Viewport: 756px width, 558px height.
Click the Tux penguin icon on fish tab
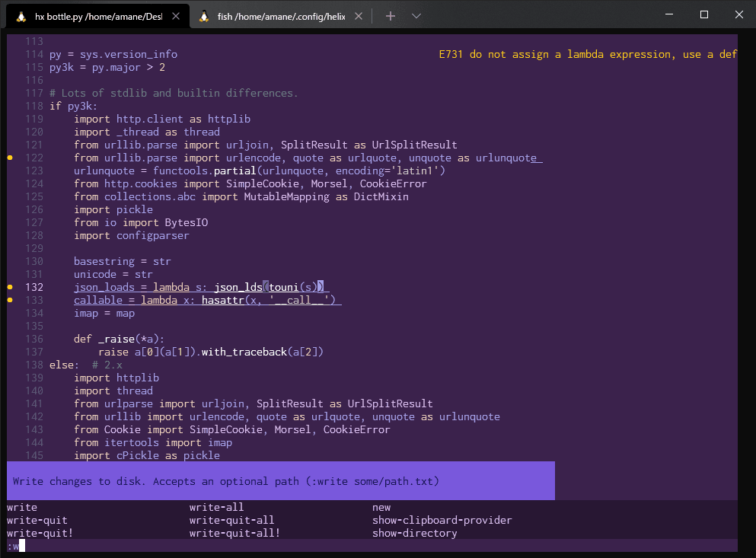[204, 16]
